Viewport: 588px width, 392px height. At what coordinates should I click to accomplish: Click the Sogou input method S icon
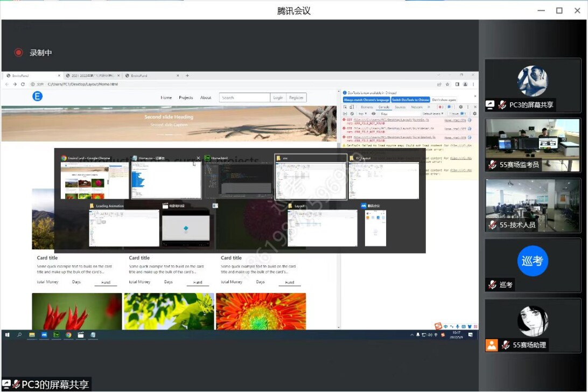[438, 326]
